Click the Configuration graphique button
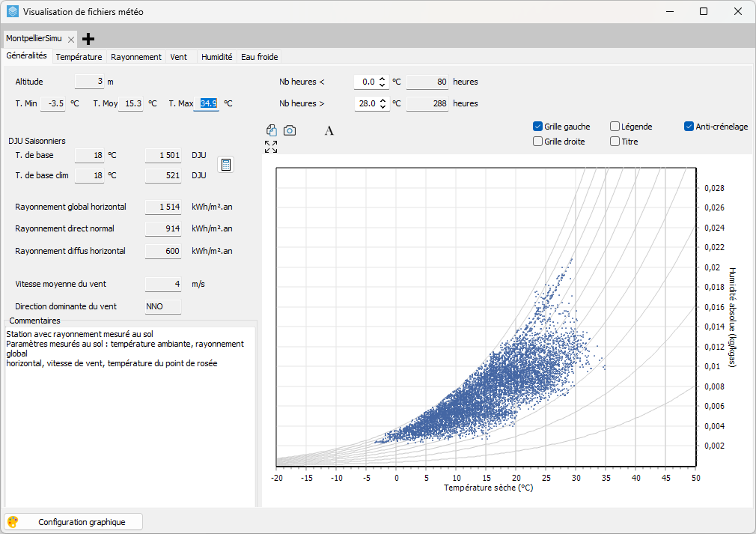The height and width of the screenshot is (534, 756). click(x=82, y=522)
